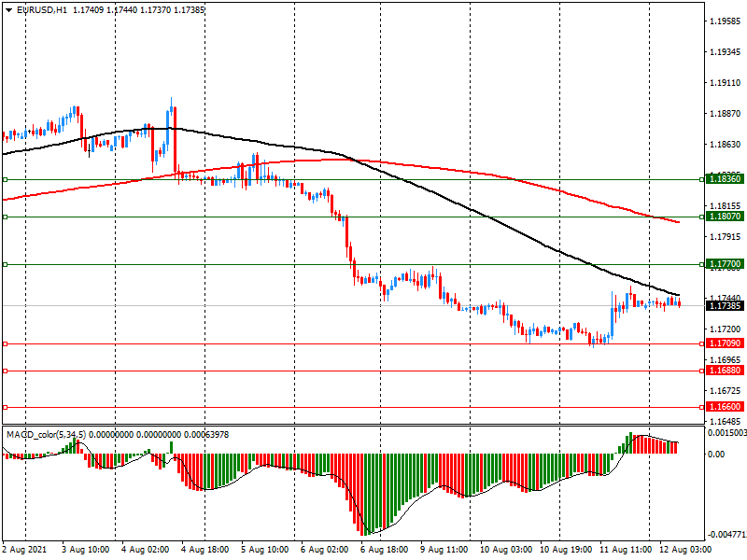Click the 6 Aug 18:00 time label
Screen dimensions: 747x560
click(x=384, y=550)
